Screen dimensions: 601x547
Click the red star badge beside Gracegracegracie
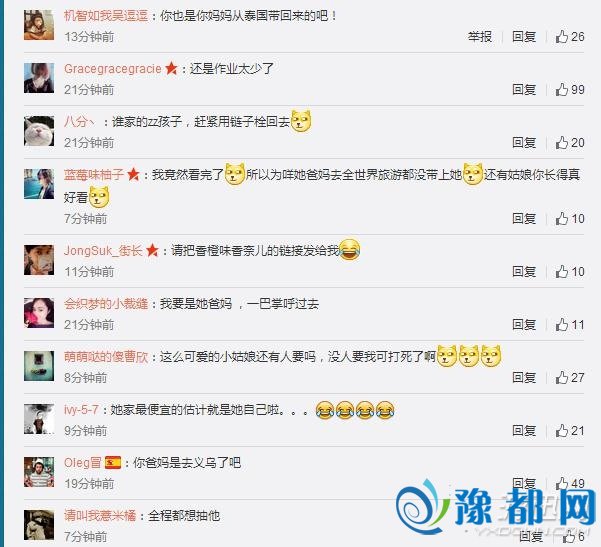171,69
